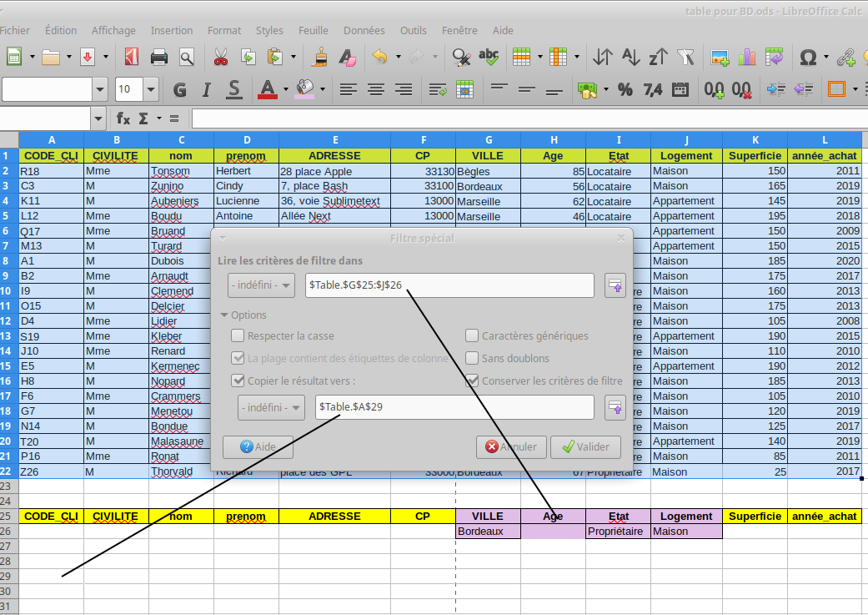Toggle the 'Sans doublons' checkbox

472,358
